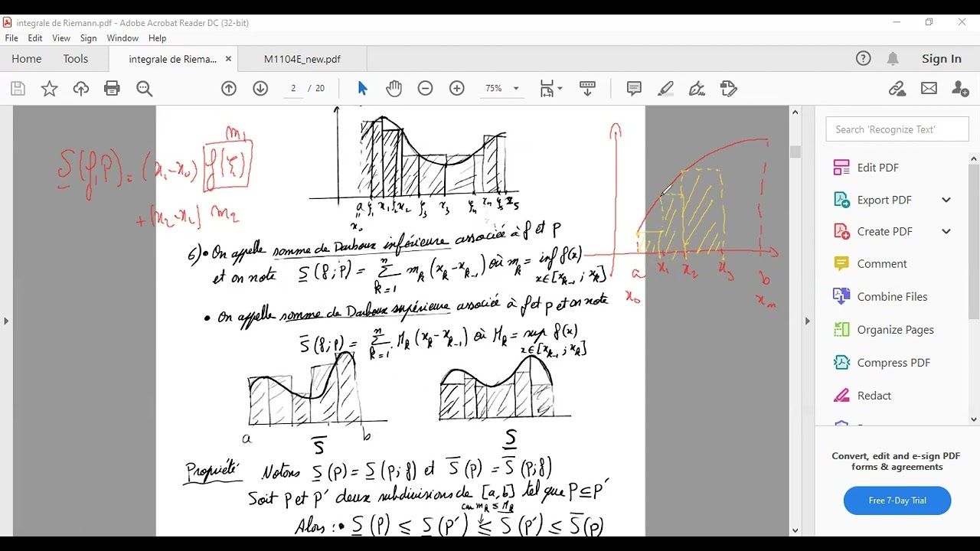This screenshot has height=551, width=980.
Task: Click document scrollbar up arrow
Action: (795, 112)
